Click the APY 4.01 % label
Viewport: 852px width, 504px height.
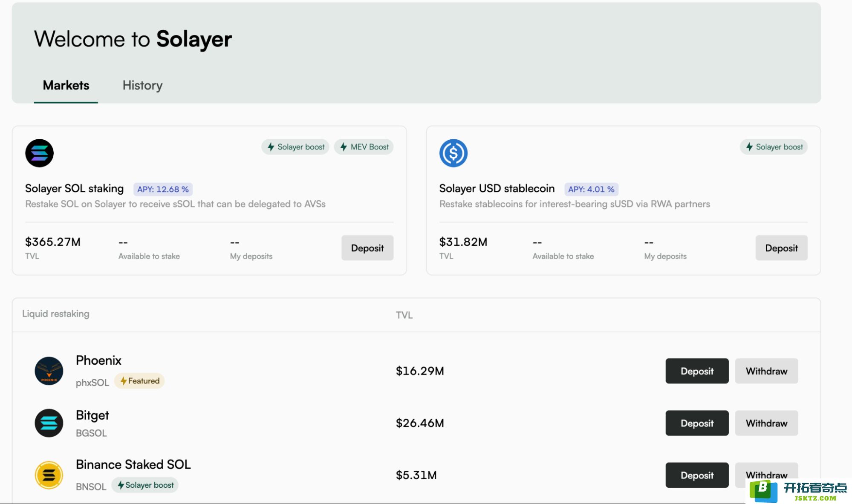[x=591, y=189]
